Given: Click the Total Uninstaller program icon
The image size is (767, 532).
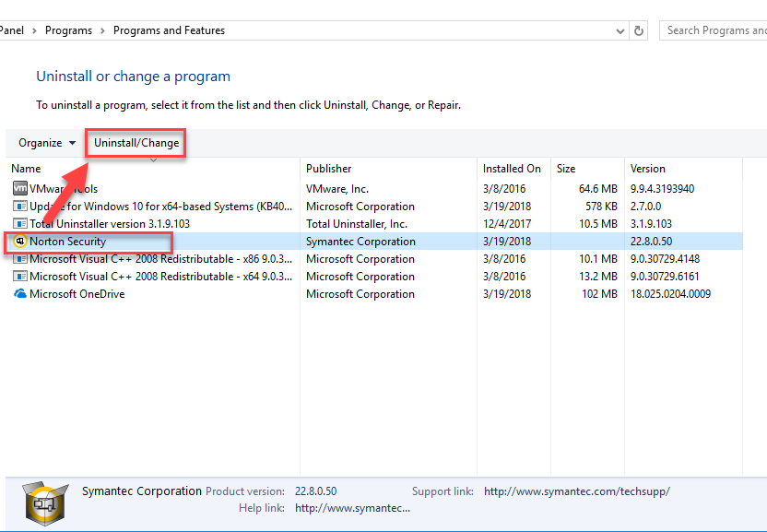Looking at the screenshot, I should [x=20, y=224].
